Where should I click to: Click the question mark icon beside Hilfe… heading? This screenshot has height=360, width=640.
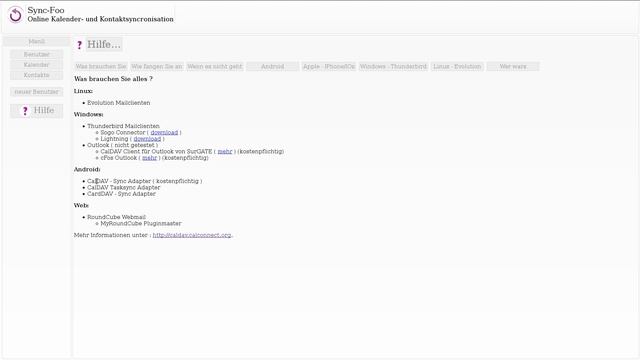[79, 45]
